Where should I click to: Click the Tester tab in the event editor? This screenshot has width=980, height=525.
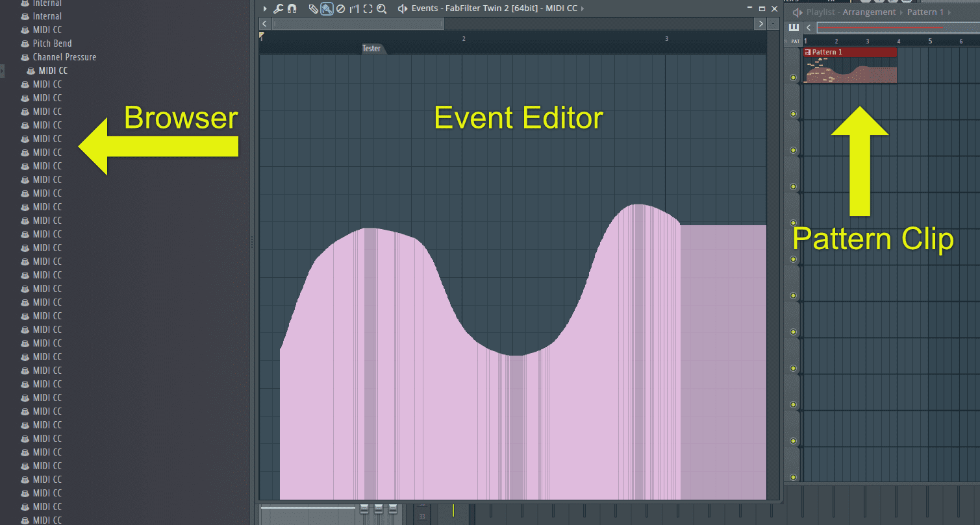(x=372, y=47)
